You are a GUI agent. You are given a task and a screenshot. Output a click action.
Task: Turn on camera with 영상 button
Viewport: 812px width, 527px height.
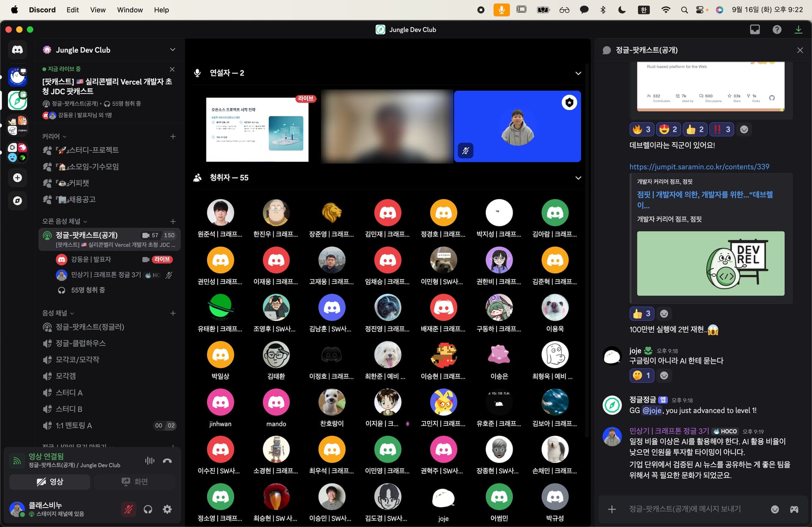[50, 482]
